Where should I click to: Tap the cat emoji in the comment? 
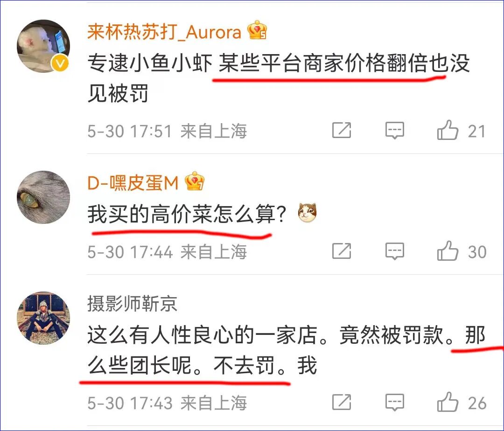click(307, 213)
